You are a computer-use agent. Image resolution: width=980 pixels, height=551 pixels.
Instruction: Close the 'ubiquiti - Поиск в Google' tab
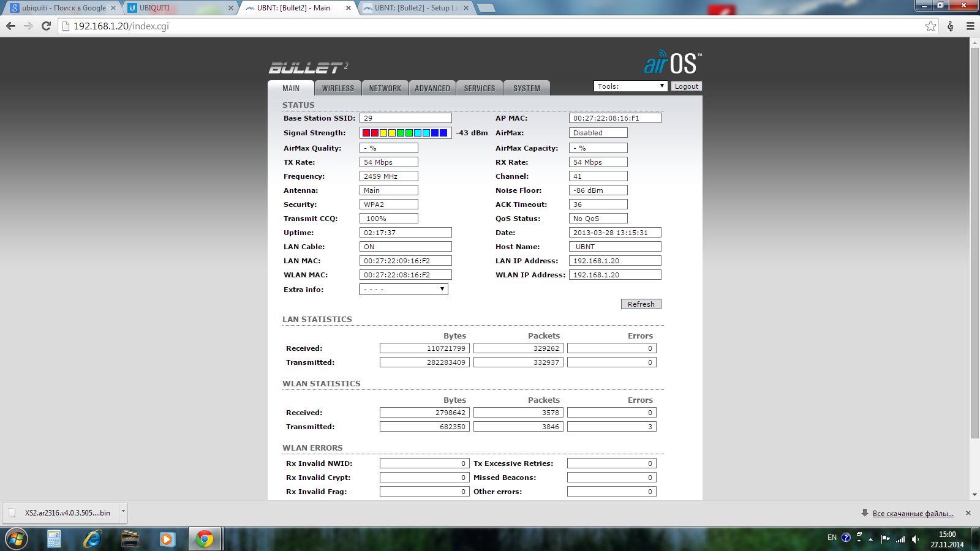113,8
